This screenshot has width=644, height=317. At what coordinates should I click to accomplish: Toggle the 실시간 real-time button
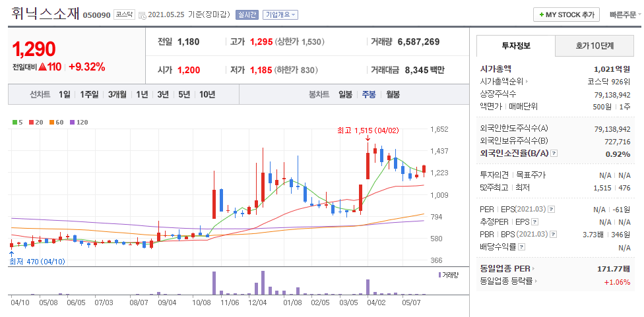(246, 14)
